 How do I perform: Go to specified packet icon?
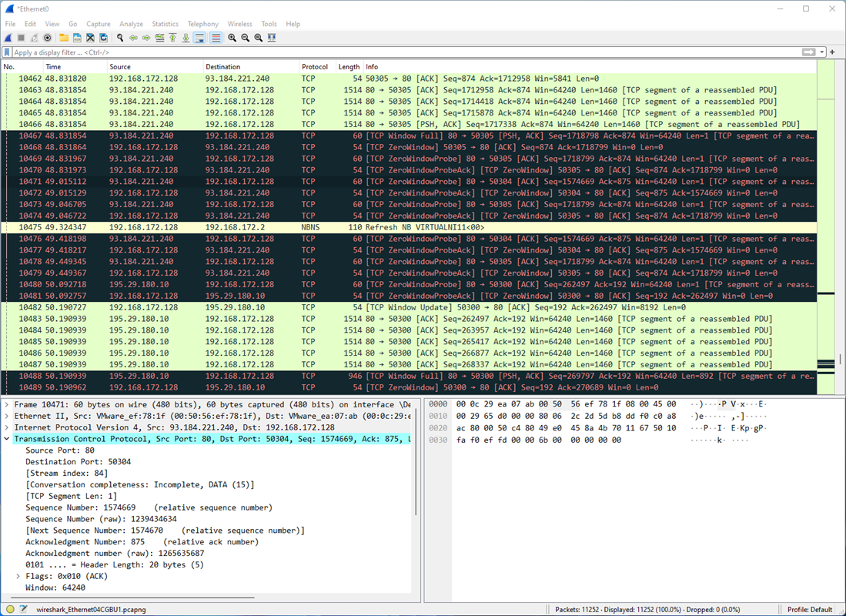pos(159,38)
